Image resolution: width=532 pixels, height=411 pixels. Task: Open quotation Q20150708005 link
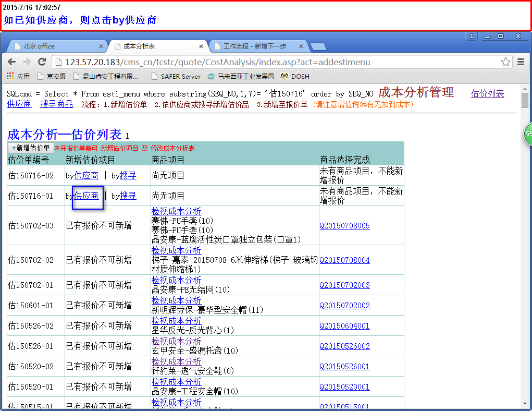[x=344, y=226]
